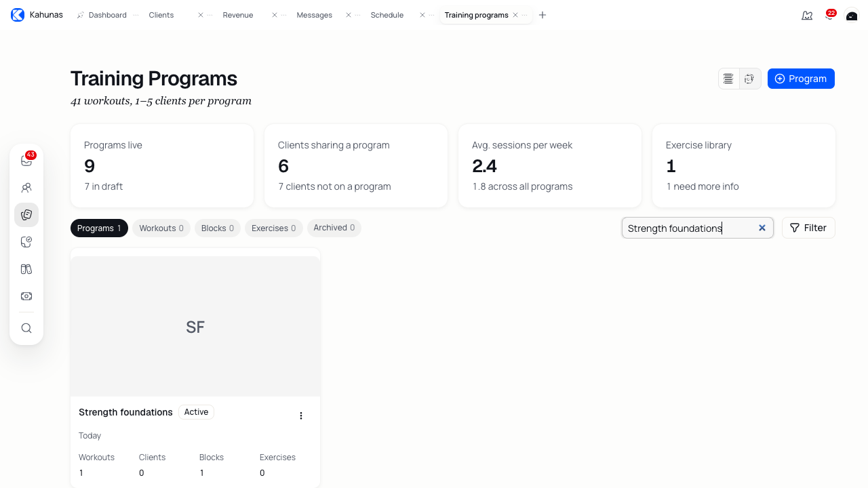
Task: Select the Workouts 0 filter pill
Action: (x=161, y=228)
